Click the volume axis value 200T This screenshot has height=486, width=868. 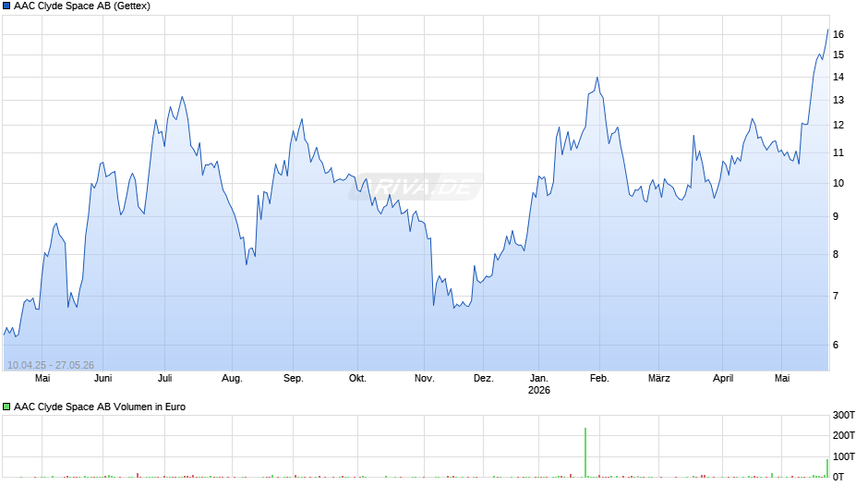844,435
